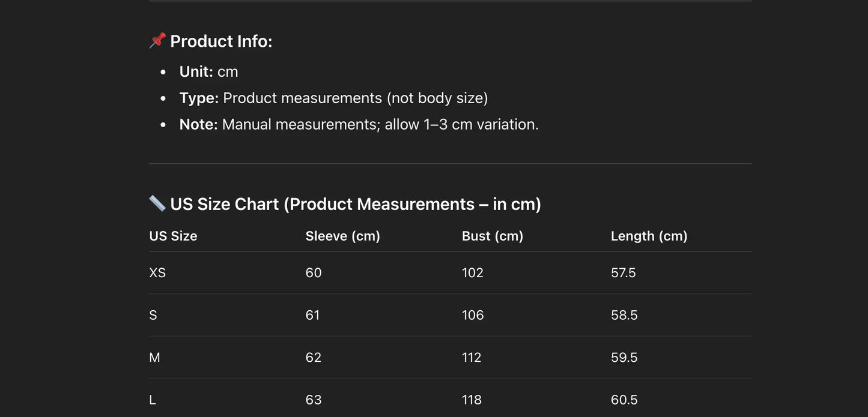Select the Length (cm) column header
Screen dimensions: 868x417
[x=649, y=236]
